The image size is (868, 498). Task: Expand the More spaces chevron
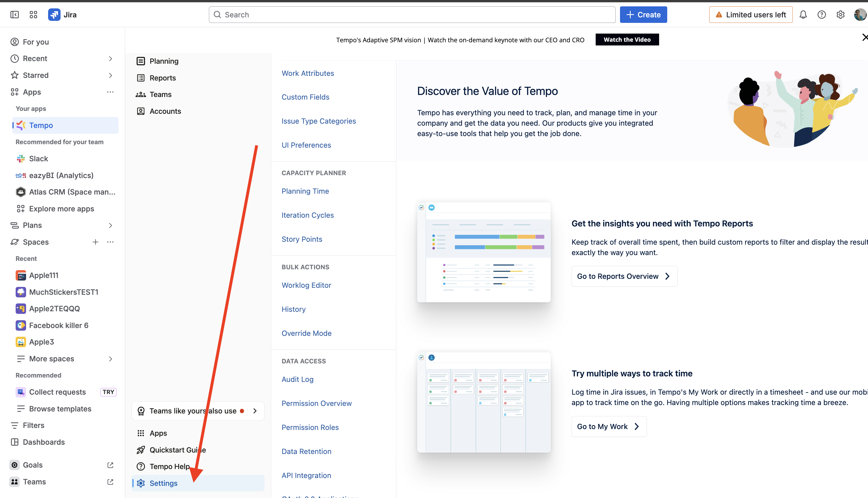coord(110,359)
